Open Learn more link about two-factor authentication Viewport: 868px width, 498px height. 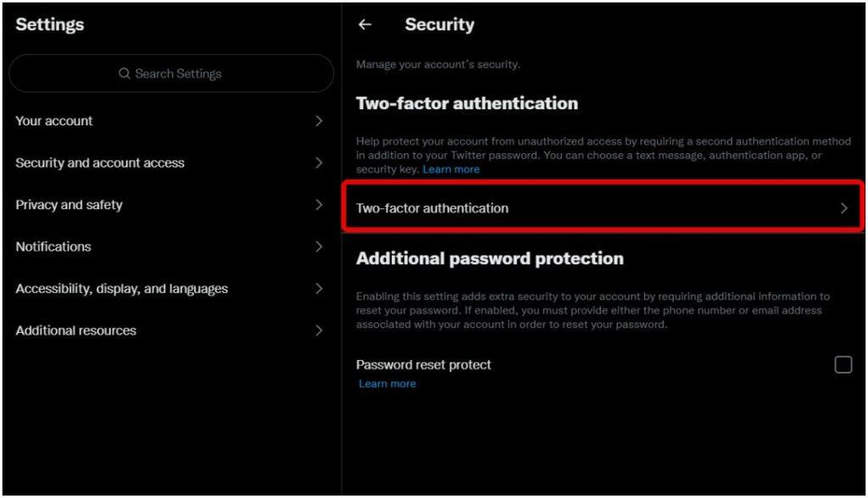pyautogui.click(x=451, y=169)
